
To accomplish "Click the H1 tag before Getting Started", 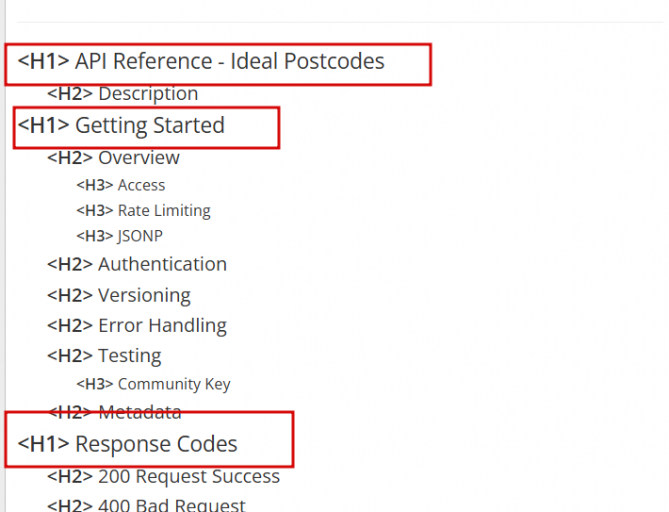I will [44, 125].
